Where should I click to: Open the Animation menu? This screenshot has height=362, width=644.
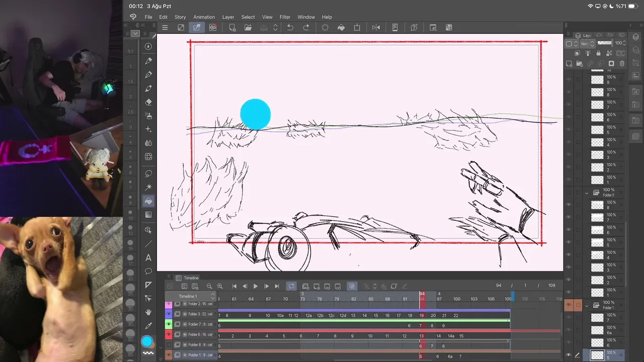pyautogui.click(x=204, y=17)
